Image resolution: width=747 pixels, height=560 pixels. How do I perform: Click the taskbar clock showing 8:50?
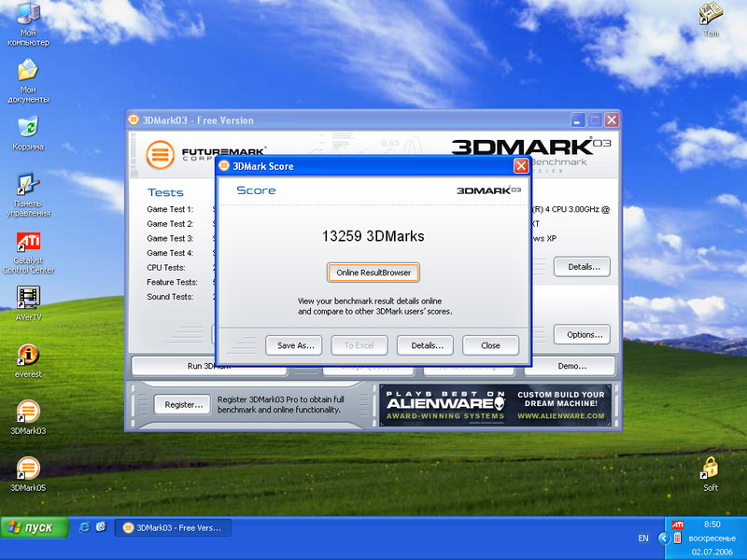(x=712, y=525)
